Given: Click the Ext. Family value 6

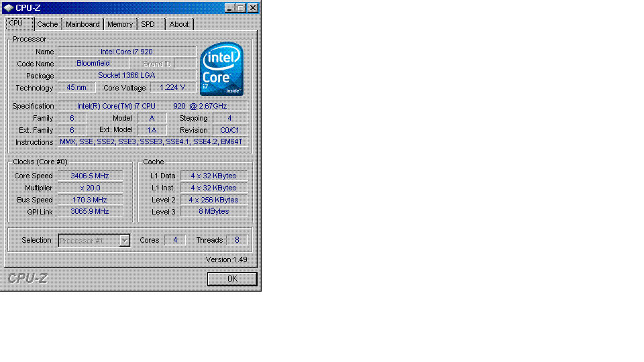Looking at the screenshot, I should [x=72, y=130].
